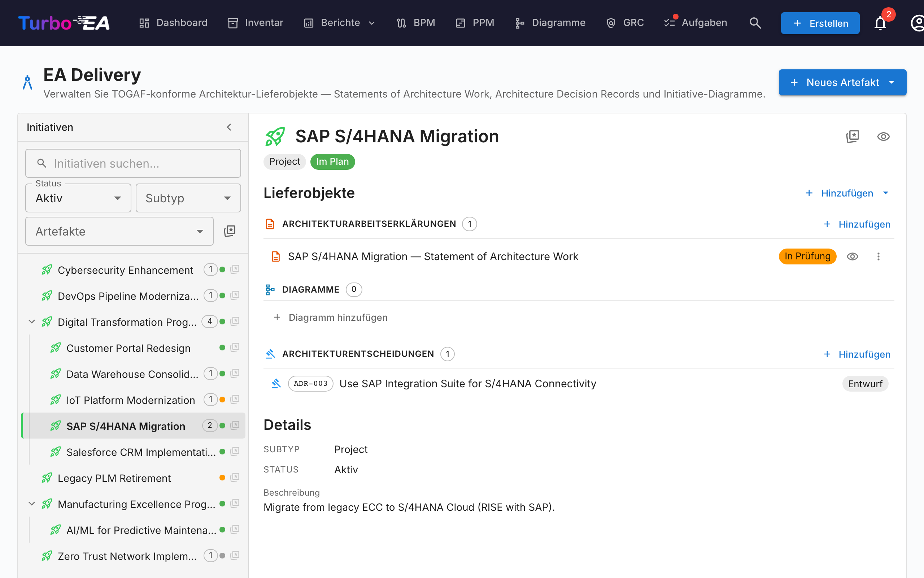Click favorite icon for Cybersecurity Enhancement
Image resolution: width=924 pixels, height=578 pixels.
coord(235,269)
